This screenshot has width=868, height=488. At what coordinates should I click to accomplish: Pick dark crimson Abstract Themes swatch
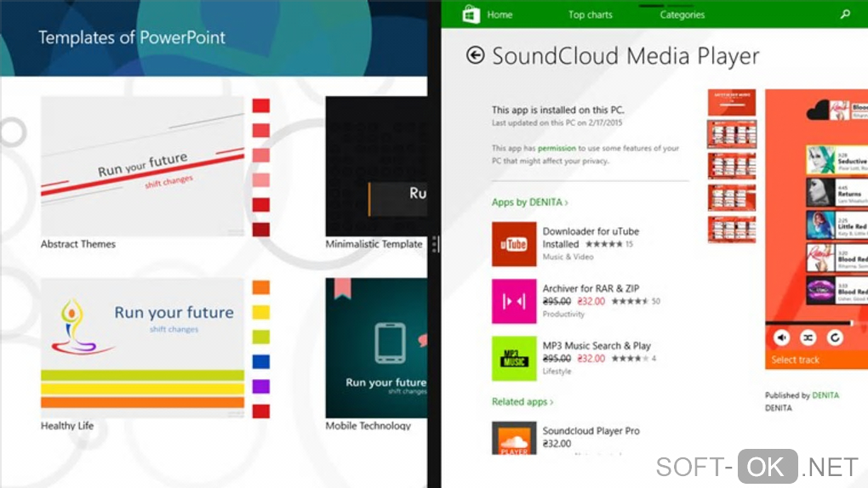(260, 229)
